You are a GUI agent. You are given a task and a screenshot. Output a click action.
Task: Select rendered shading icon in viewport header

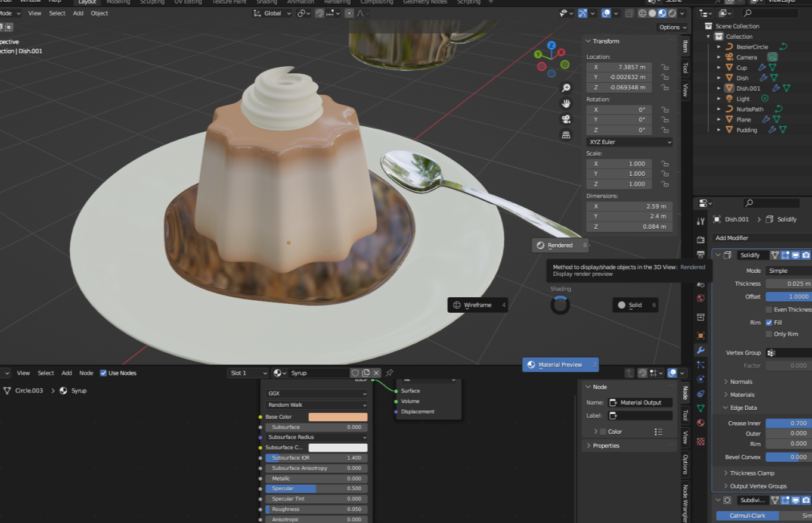(x=672, y=13)
